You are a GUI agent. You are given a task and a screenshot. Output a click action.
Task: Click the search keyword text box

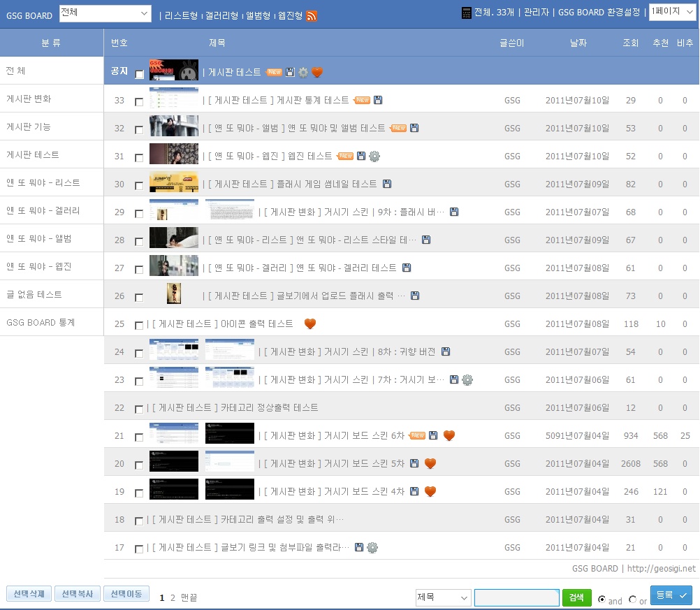(516, 597)
